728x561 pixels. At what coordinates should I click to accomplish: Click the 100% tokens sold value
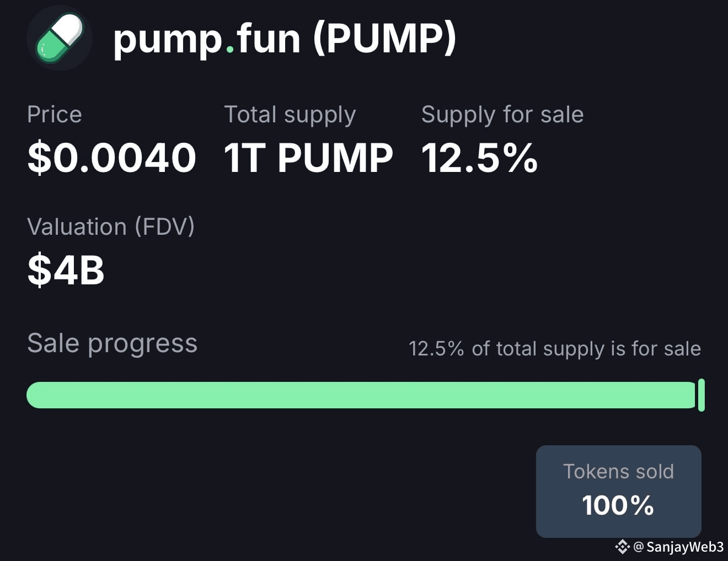point(618,505)
